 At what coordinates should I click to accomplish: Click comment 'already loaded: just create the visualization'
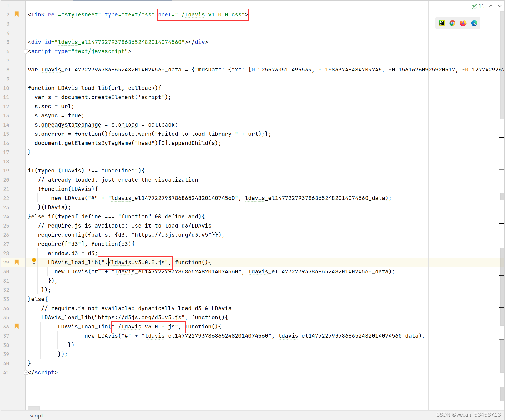pyautogui.click(x=123, y=180)
